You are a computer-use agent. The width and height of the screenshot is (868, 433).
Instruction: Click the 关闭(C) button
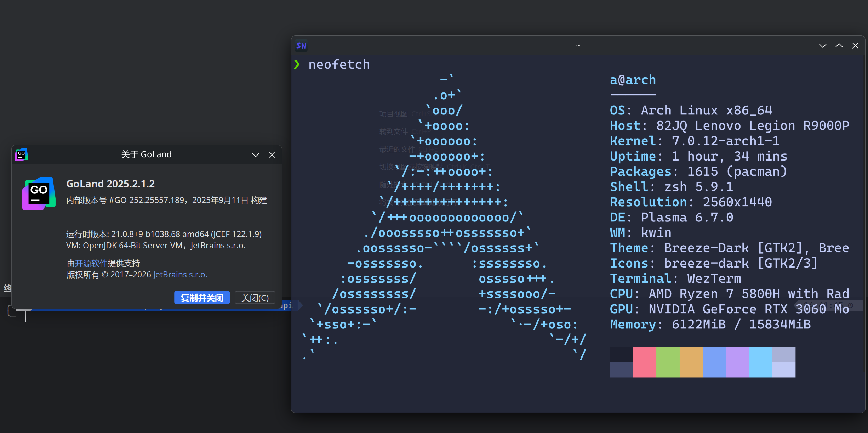255,298
